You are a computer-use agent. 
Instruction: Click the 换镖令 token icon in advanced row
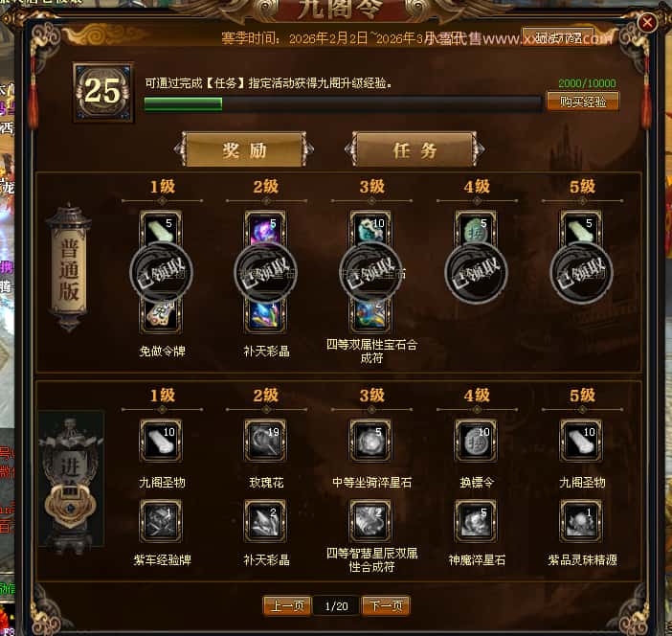tap(476, 441)
